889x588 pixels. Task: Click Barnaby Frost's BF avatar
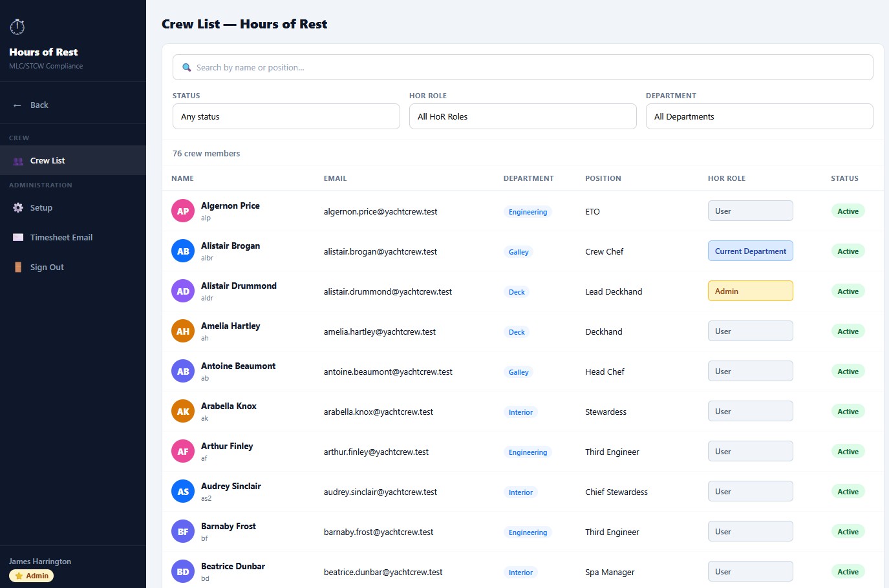click(183, 532)
